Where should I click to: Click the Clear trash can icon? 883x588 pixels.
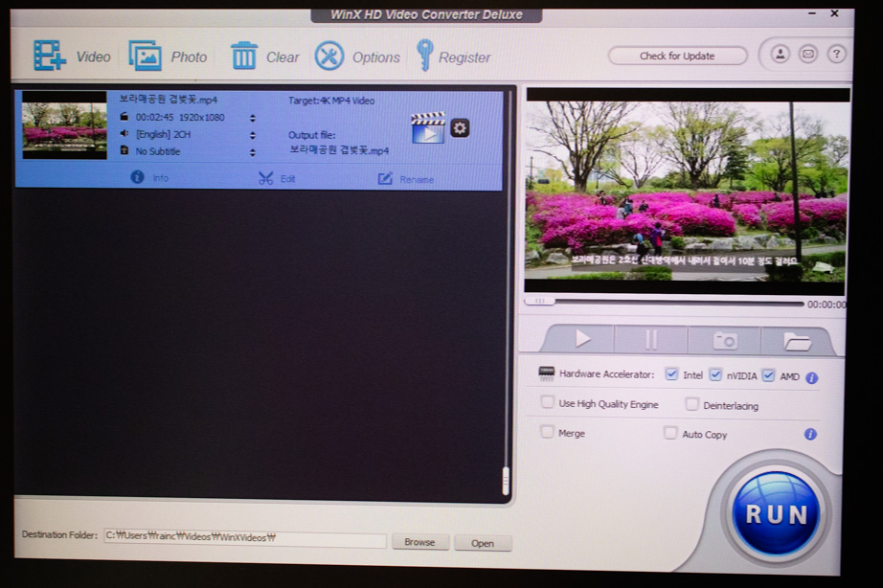point(244,56)
